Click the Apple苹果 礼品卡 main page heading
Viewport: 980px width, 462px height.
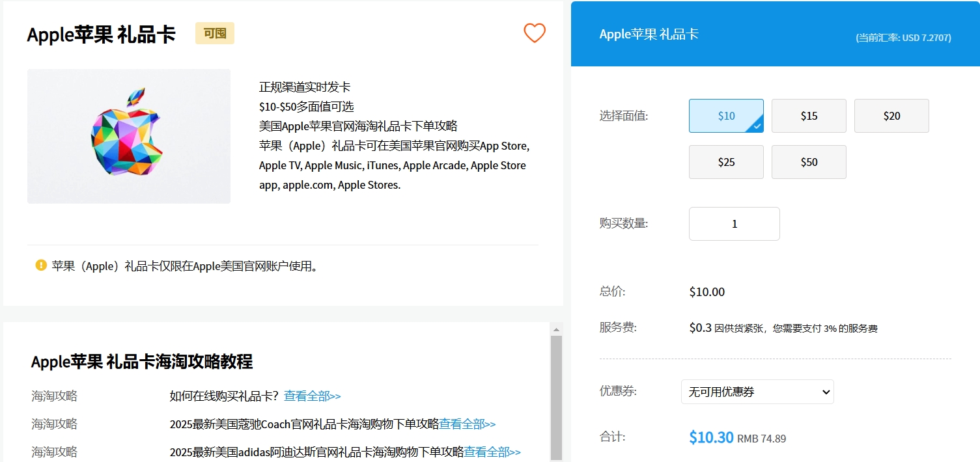tap(101, 34)
